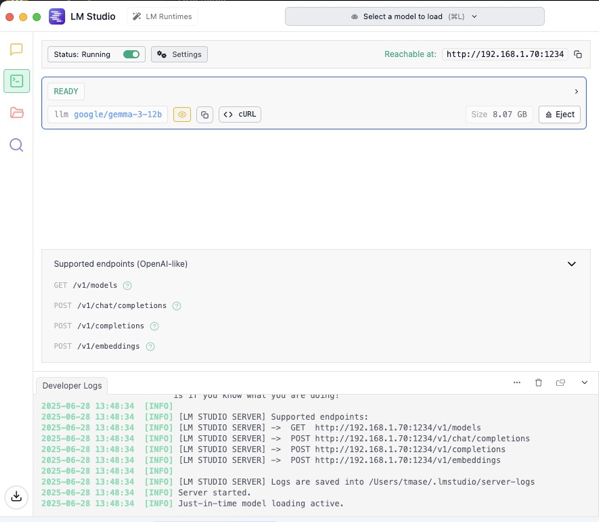Open server Settings button
The height and width of the screenshot is (522, 599).
[x=179, y=54]
